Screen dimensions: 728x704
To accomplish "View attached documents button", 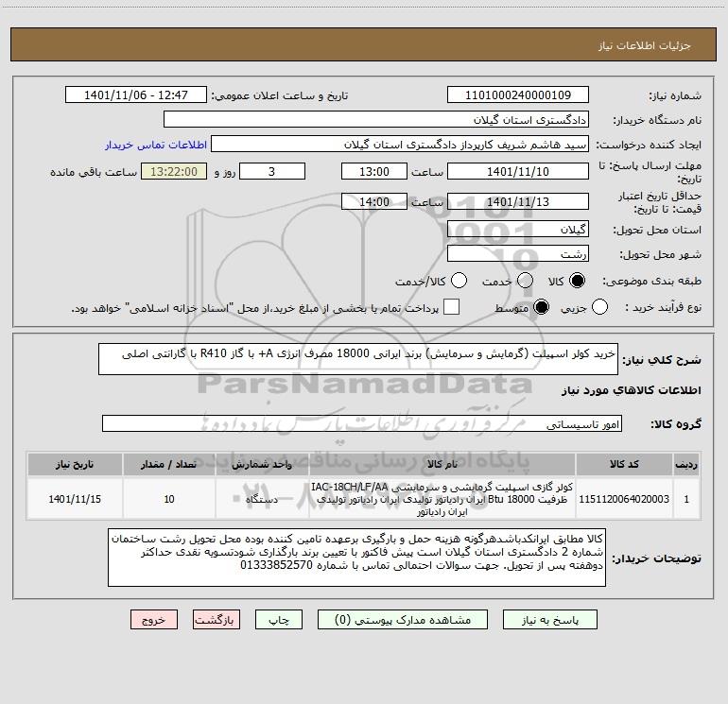I will coord(403,620).
